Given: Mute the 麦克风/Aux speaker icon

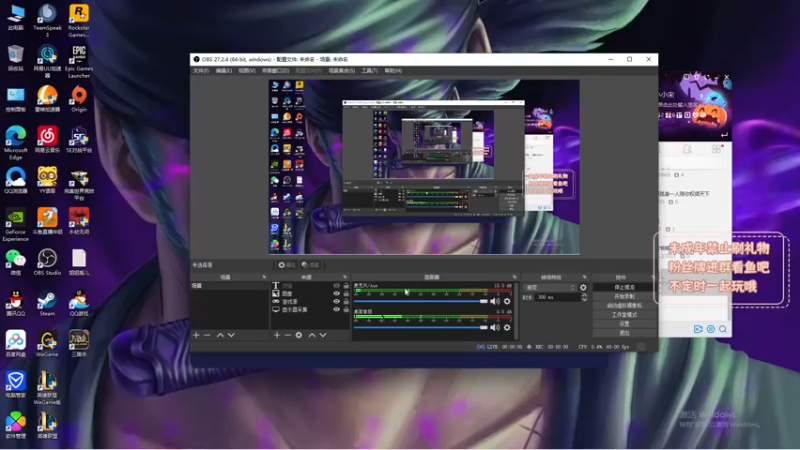Looking at the screenshot, I should [x=495, y=302].
